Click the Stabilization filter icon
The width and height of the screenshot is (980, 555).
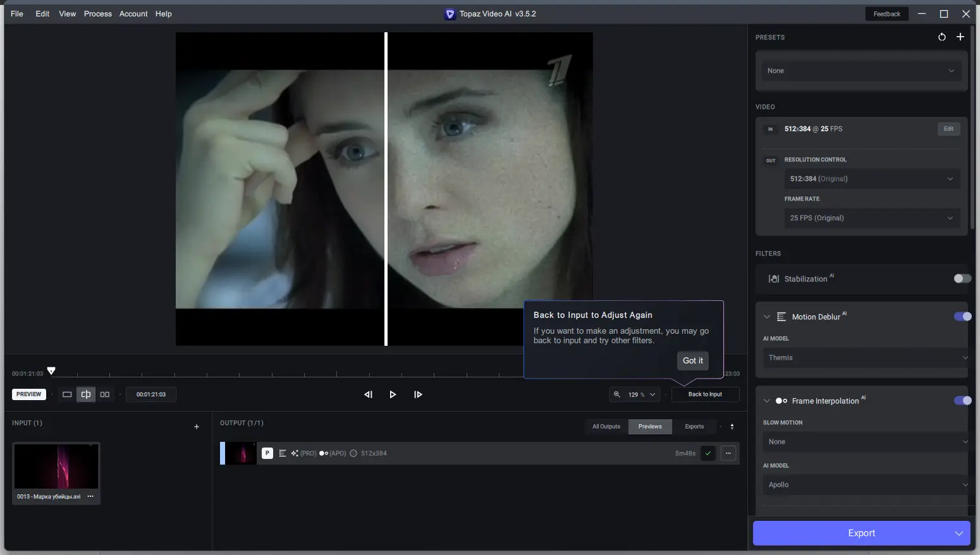pyautogui.click(x=773, y=279)
